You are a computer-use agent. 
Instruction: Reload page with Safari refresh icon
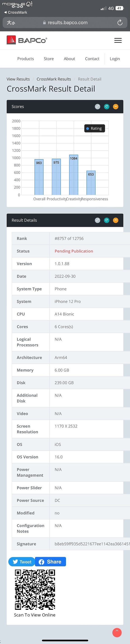(x=120, y=22)
